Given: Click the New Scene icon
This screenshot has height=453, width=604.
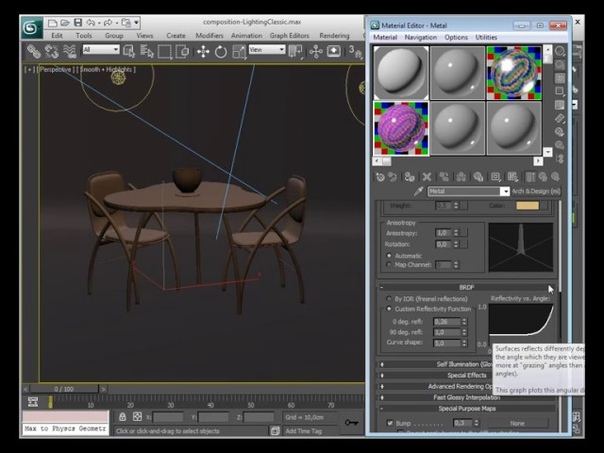Looking at the screenshot, I should (52, 23).
